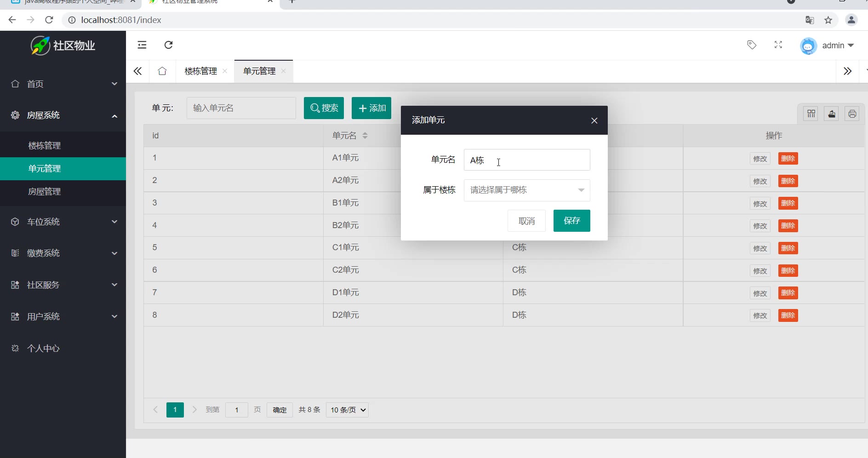868x458 pixels.
Task: Close the 添加单元 dialog
Action: 594,120
